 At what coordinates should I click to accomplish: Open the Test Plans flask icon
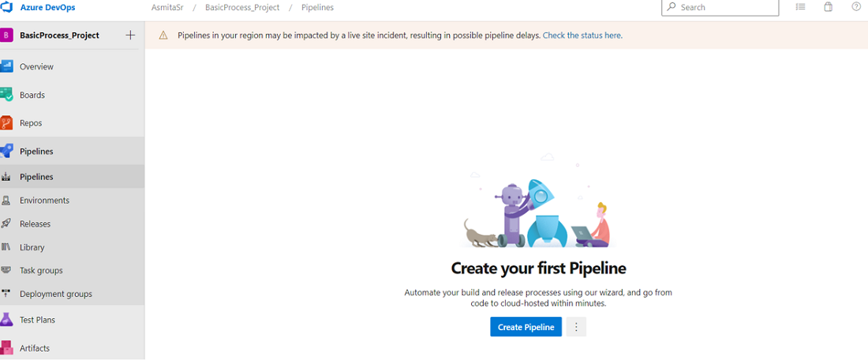coord(7,320)
